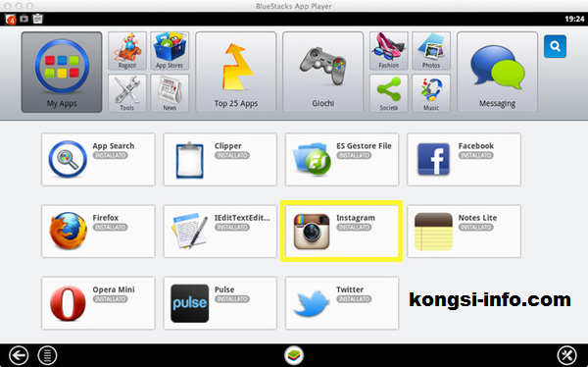Click the clipboard status bar icon
The height and width of the screenshot is (367, 588).
coord(37,19)
